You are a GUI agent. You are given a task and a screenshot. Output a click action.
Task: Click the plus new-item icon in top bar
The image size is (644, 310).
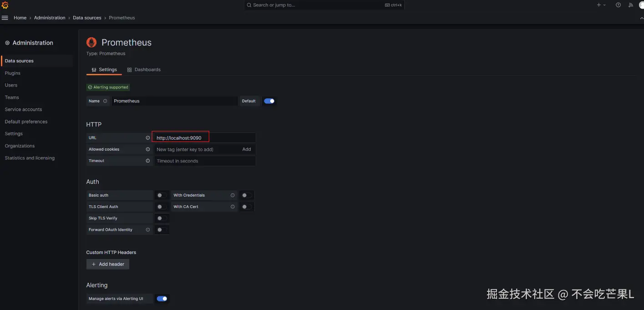click(x=599, y=5)
